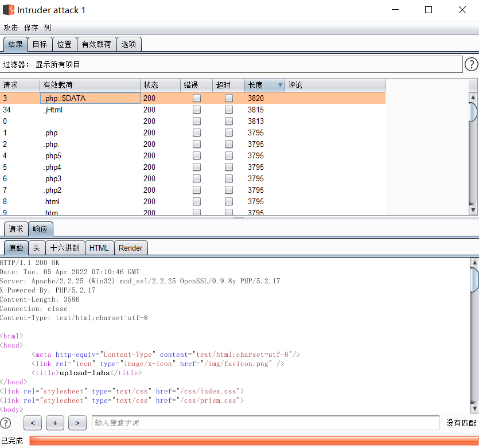Click the orange attack progress bar

point(252,441)
